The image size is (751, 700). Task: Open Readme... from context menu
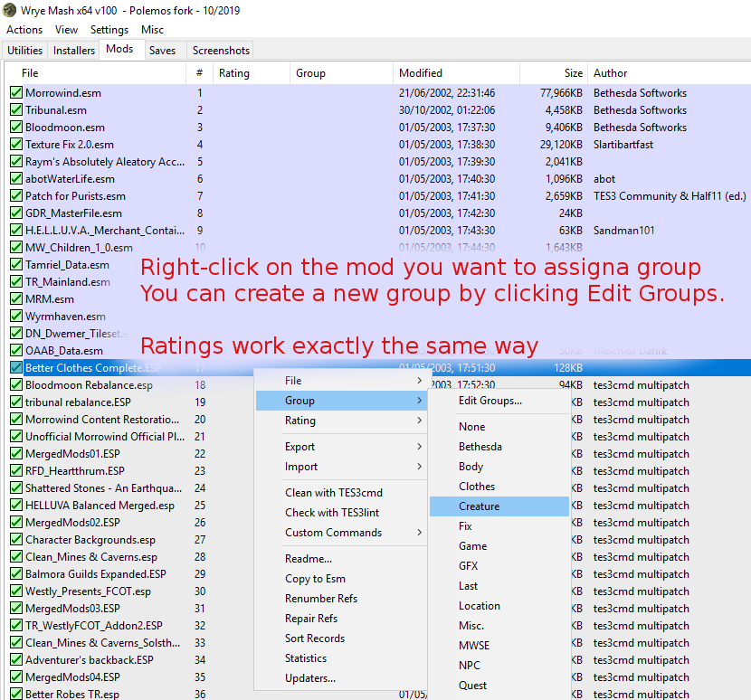(x=341, y=559)
